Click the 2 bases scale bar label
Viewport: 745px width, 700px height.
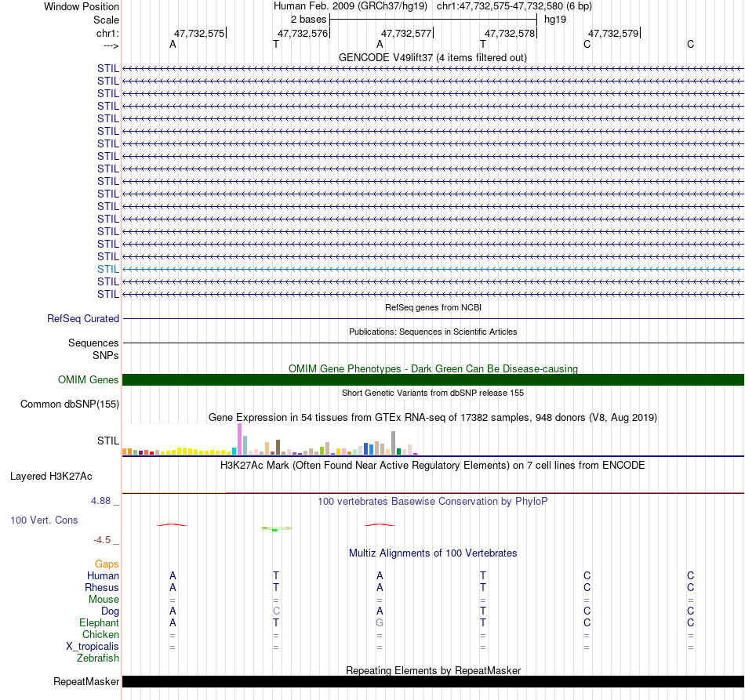click(308, 20)
